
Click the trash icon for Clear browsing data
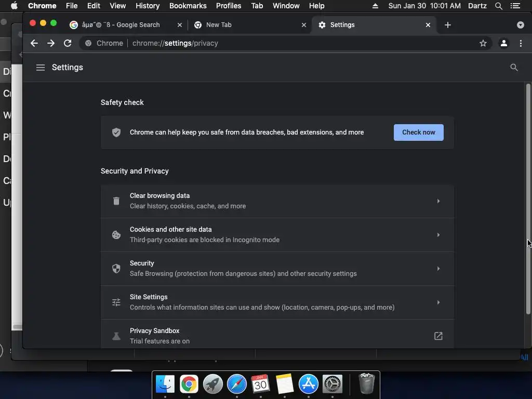point(116,201)
